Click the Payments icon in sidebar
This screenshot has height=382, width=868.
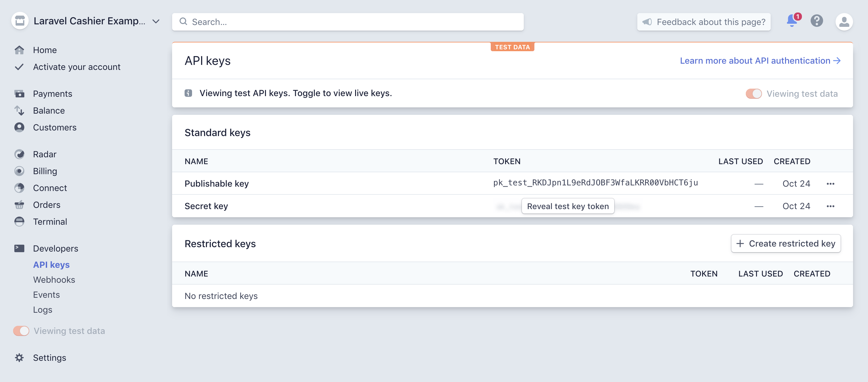point(20,93)
